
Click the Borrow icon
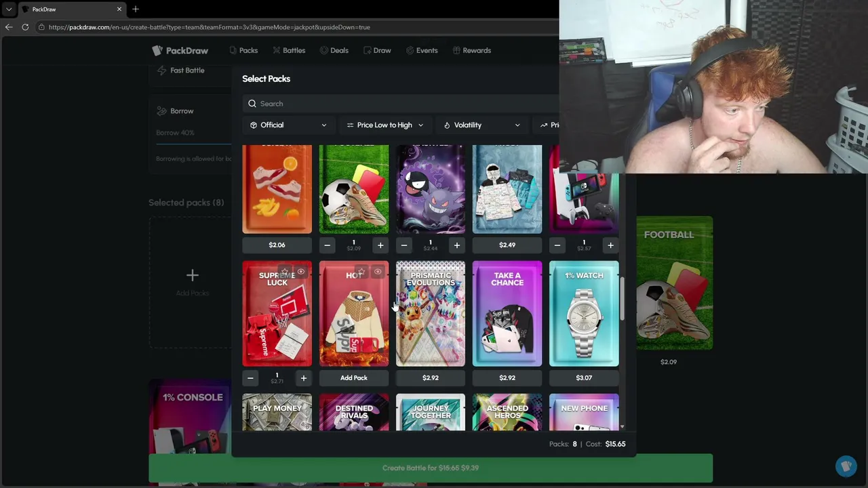click(x=161, y=111)
